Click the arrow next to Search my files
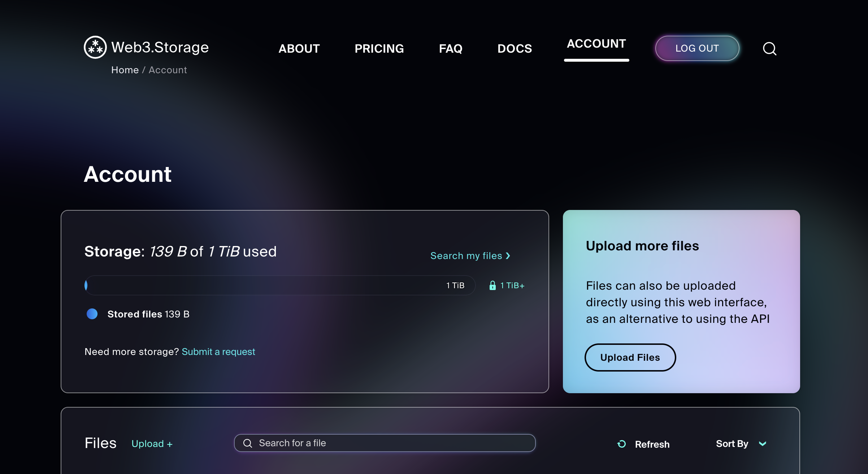Viewport: 868px width, 474px height. 508,256
